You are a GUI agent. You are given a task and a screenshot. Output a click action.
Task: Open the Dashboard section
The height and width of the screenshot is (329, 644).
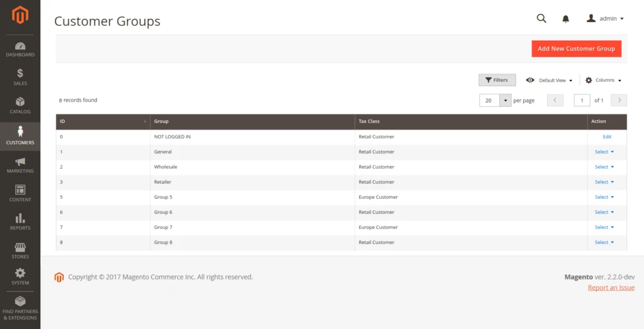point(20,49)
